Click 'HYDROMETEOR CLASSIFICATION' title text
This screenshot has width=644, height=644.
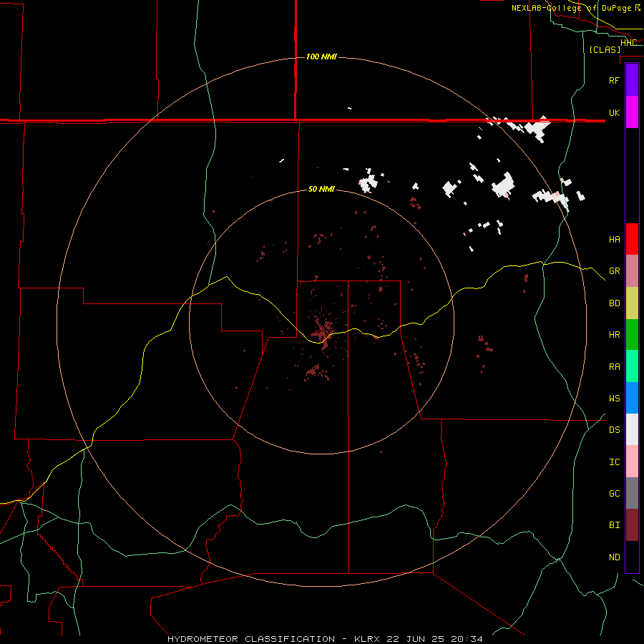coord(251,639)
